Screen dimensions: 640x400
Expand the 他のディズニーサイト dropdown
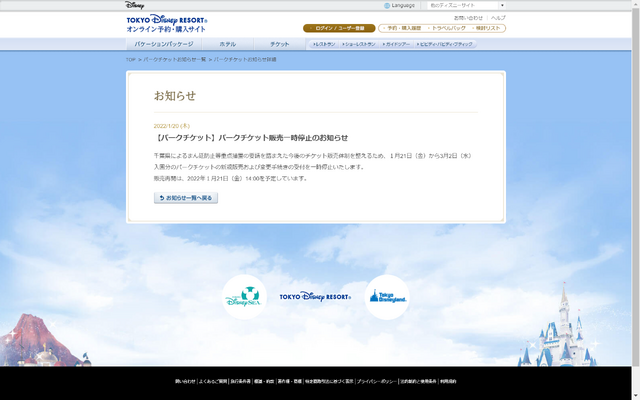466,6
